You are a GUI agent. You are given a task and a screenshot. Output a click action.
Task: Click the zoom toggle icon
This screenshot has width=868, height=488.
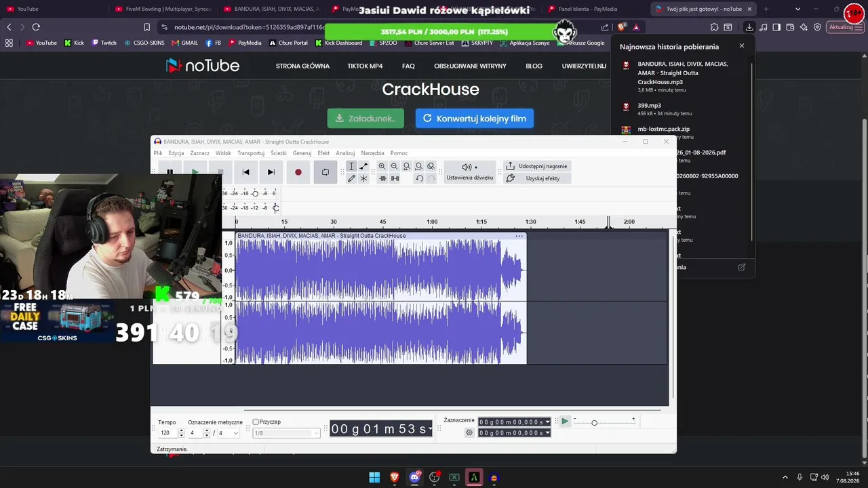point(431,167)
